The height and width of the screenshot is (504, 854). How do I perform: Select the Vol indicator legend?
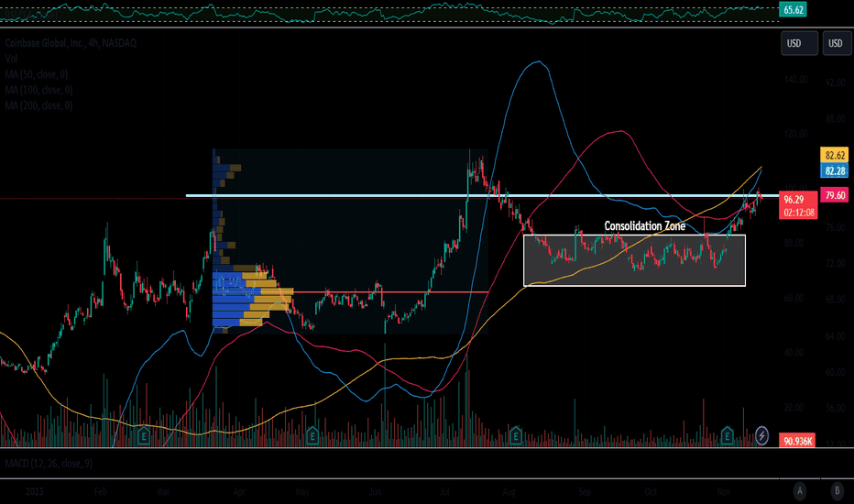click(x=11, y=59)
